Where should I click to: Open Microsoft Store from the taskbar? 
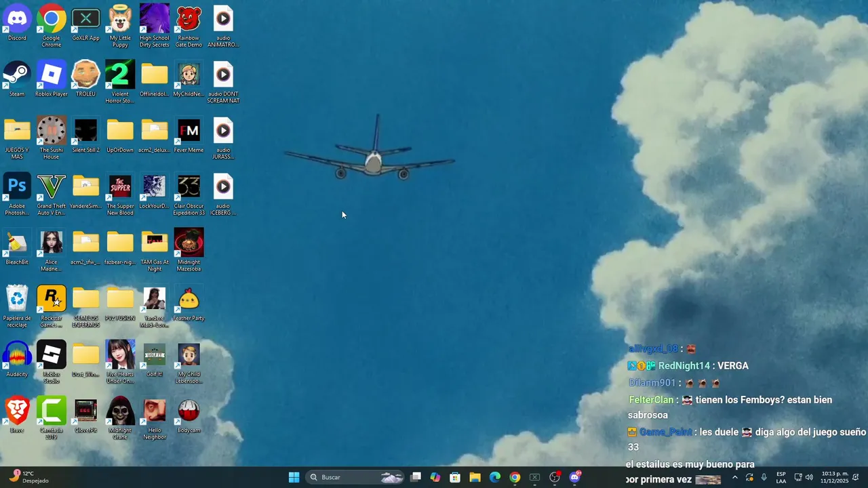(455, 477)
